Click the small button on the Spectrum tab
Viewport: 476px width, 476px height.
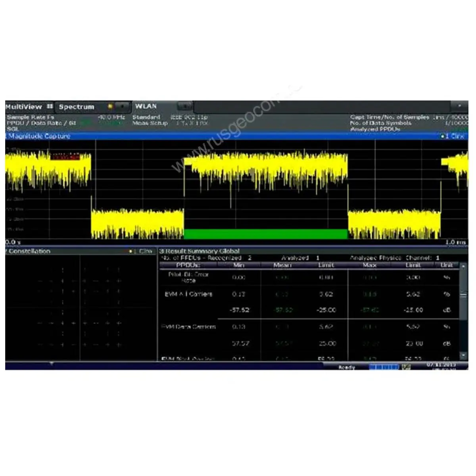click(x=123, y=107)
